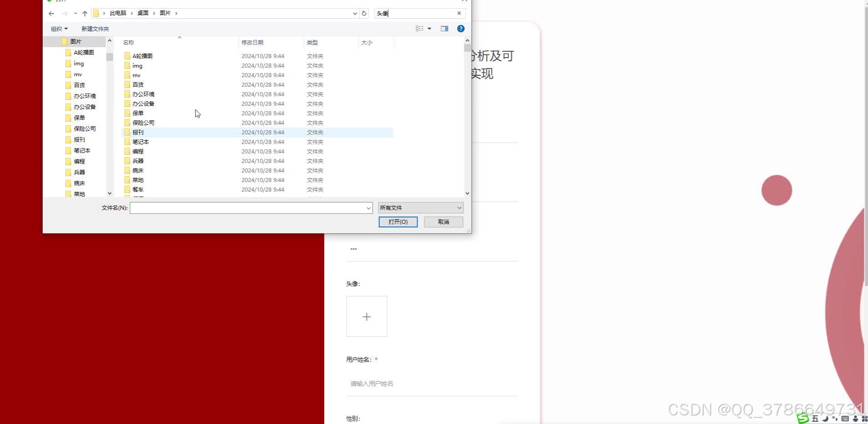
Task: Click the back navigation arrow in the dialog
Action: tap(51, 13)
